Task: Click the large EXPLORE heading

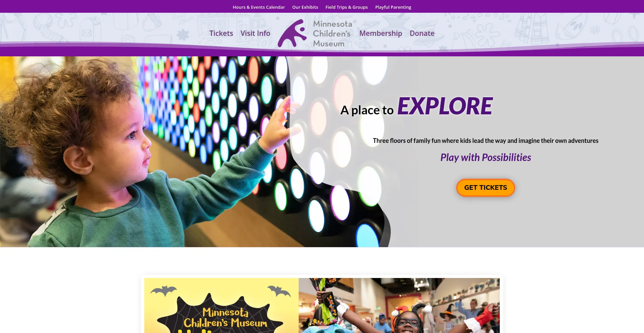Action: coord(445,106)
